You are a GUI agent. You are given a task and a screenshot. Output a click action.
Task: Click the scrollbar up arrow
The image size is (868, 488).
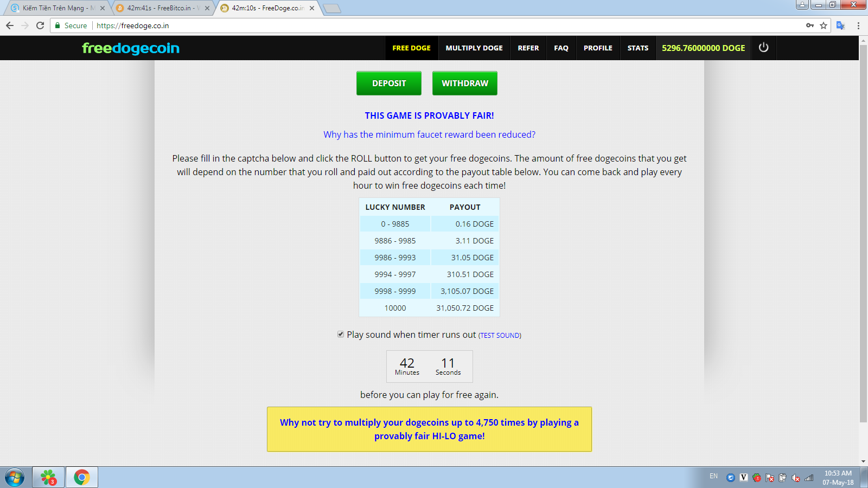(863, 40)
